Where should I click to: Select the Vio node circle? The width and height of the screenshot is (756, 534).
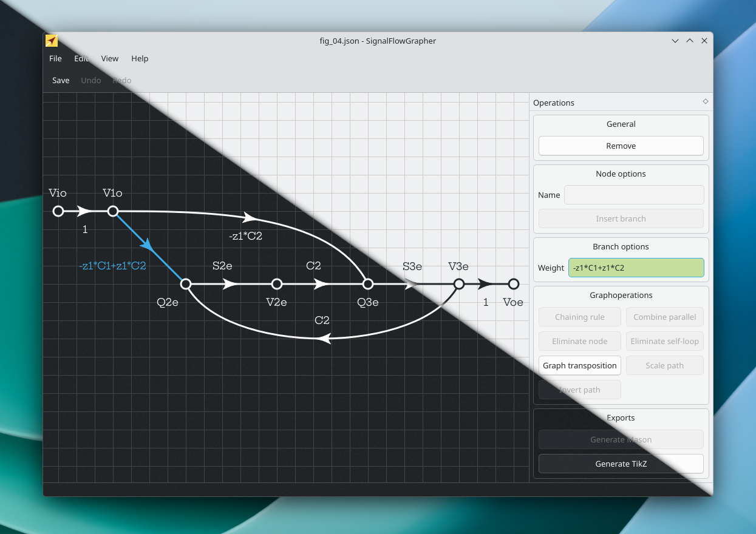[58, 211]
